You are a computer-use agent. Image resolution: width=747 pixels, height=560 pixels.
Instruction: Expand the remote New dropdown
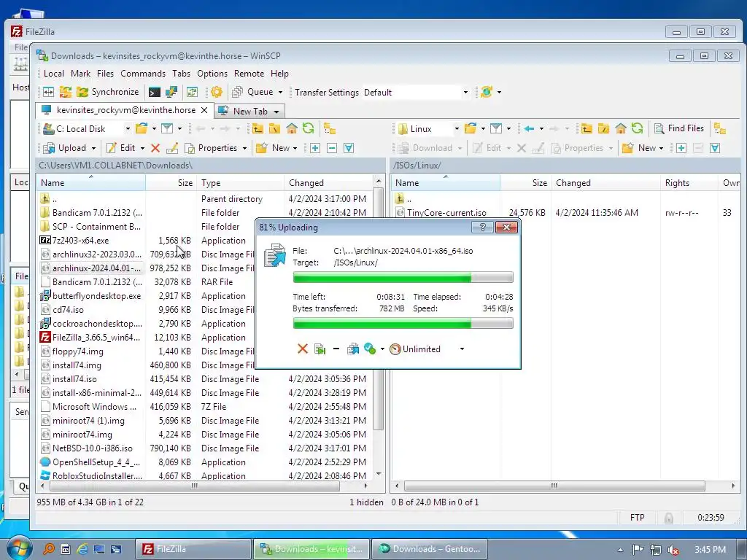pos(661,148)
